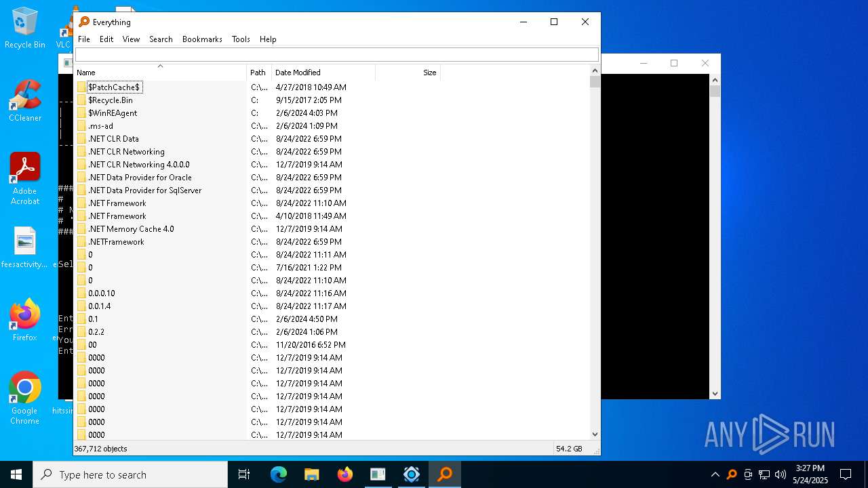This screenshot has height=488, width=868.
Task: Sort results by Size column header
Action: [408, 73]
